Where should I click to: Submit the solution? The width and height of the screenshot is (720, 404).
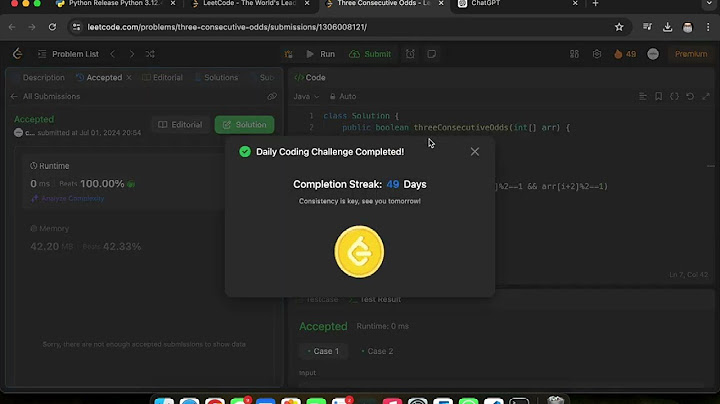pos(370,54)
